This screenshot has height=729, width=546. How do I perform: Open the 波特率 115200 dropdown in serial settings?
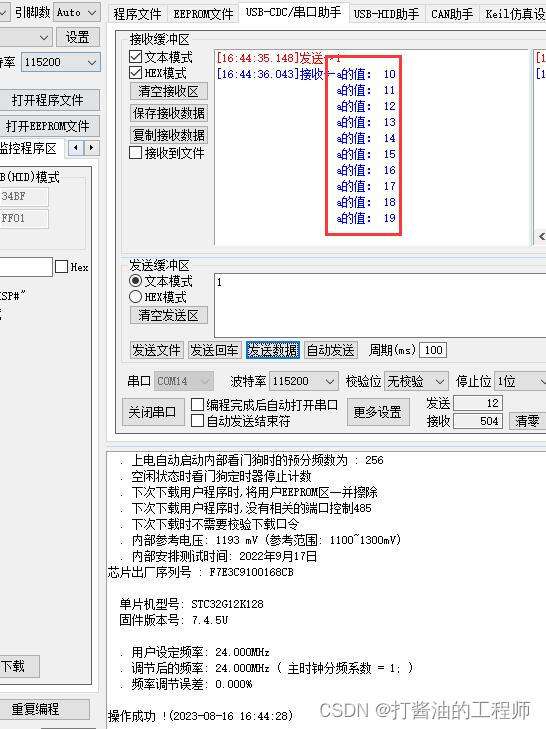pyautogui.click(x=304, y=381)
